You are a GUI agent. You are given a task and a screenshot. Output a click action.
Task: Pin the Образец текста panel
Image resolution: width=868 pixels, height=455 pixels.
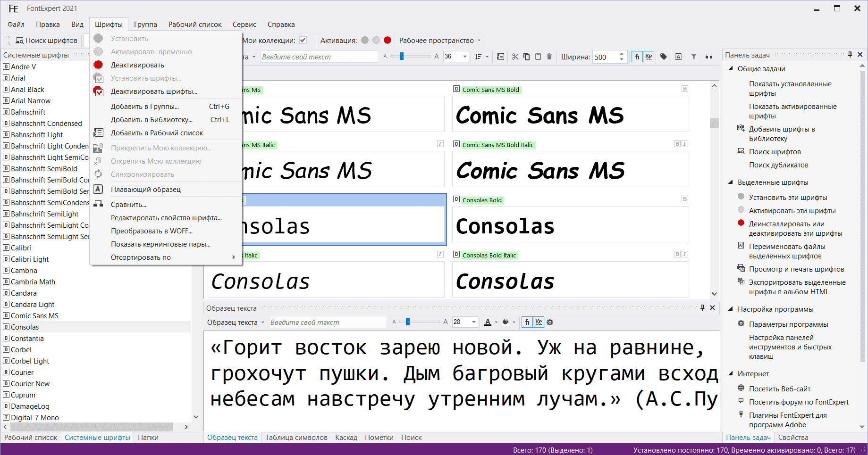[702, 308]
